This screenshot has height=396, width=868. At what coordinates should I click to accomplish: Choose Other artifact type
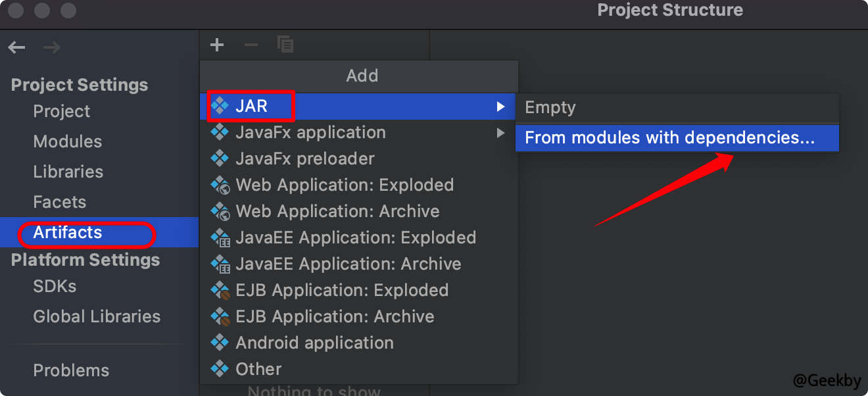pyautogui.click(x=258, y=369)
